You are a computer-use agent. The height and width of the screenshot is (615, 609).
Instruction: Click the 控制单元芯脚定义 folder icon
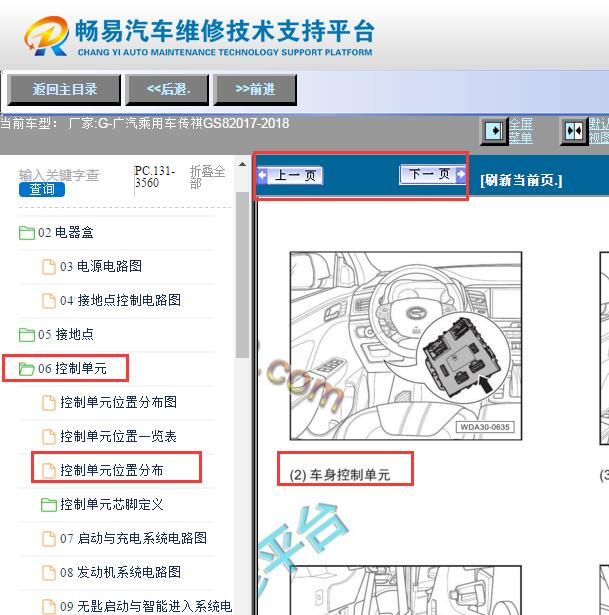coord(49,505)
